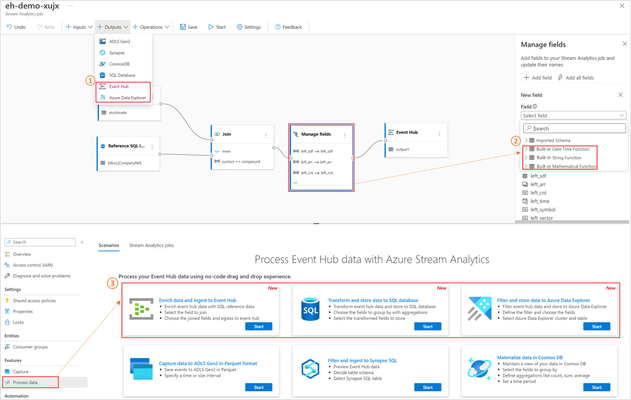This screenshot has width=631, height=400.
Task: Expand the Built-in Date Time Function group
Action: click(526, 149)
